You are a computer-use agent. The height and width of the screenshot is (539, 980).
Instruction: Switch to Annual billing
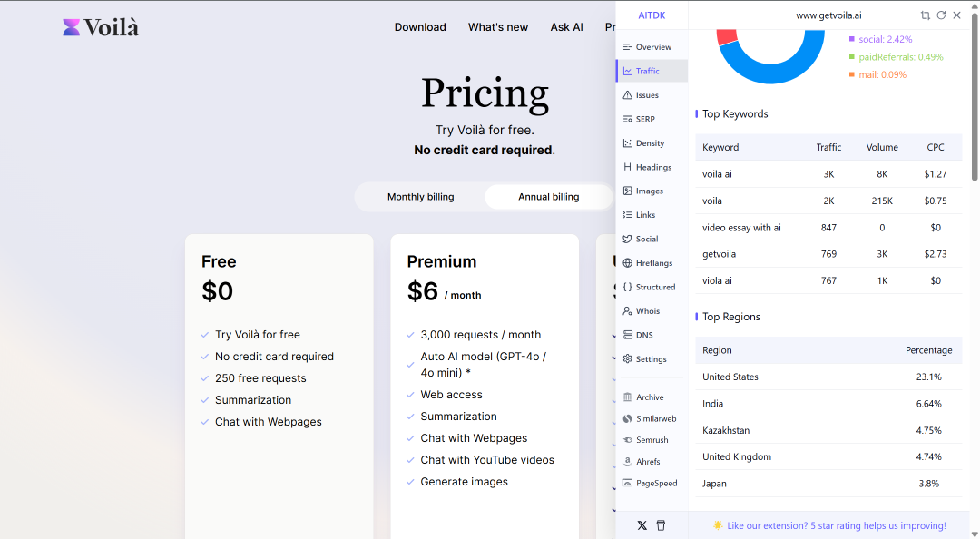549,196
